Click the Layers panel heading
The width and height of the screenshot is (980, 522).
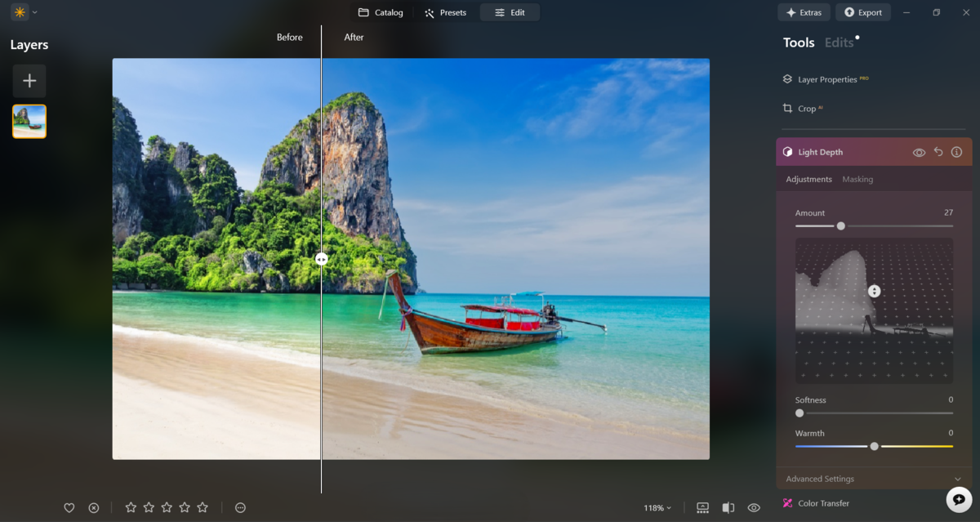click(x=29, y=45)
